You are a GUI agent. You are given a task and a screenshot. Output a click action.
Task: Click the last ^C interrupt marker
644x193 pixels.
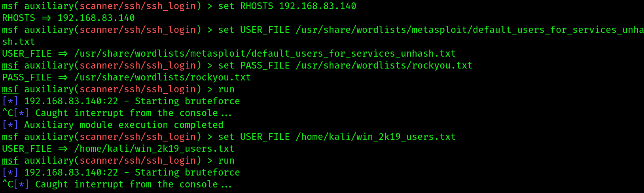[x=8, y=185]
